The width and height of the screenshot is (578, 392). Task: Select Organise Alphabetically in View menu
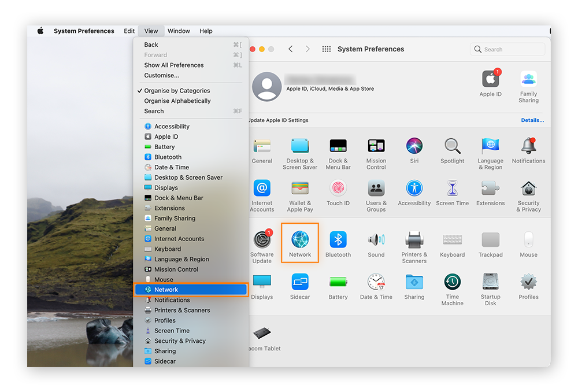tap(178, 101)
